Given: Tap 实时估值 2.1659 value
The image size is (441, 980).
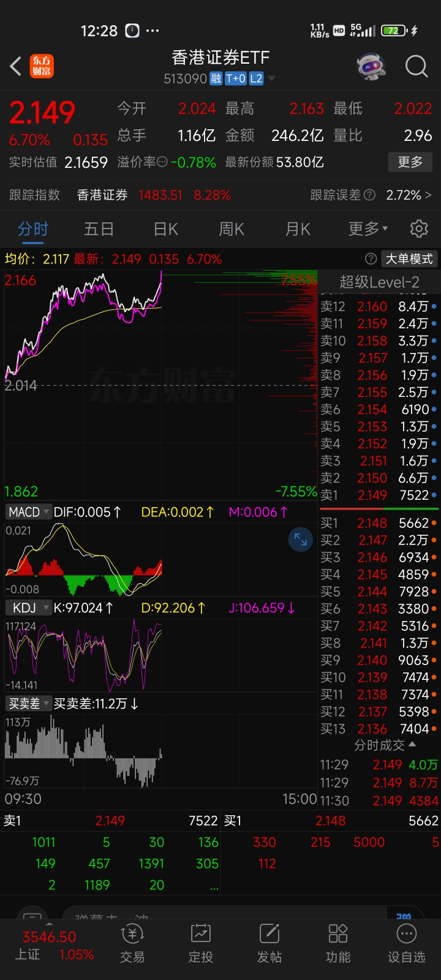Looking at the screenshot, I should point(86,162).
